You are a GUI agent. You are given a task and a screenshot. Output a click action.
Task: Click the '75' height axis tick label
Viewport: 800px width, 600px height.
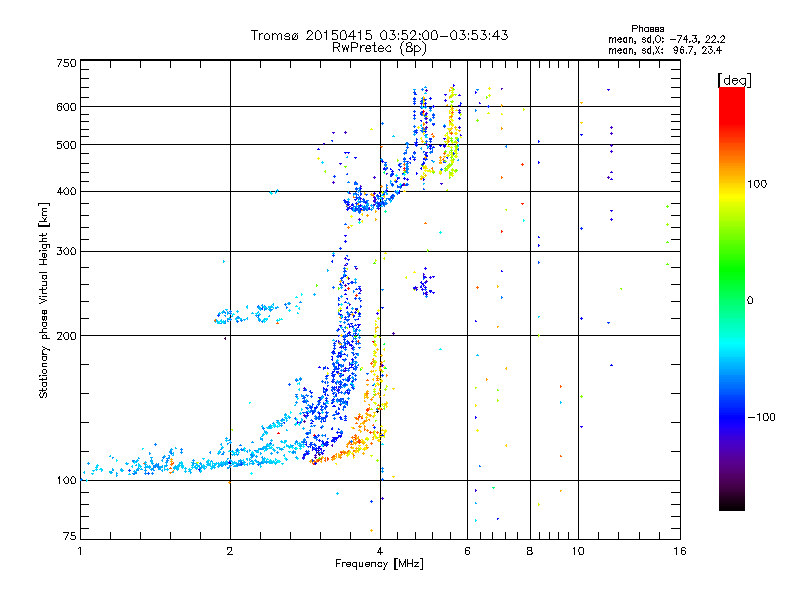point(70,536)
